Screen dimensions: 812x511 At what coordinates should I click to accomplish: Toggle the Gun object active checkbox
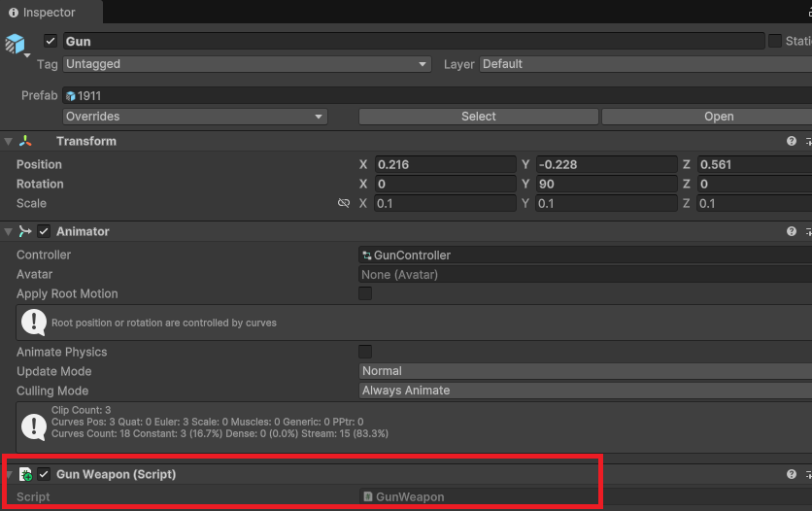pyautogui.click(x=51, y=41)
